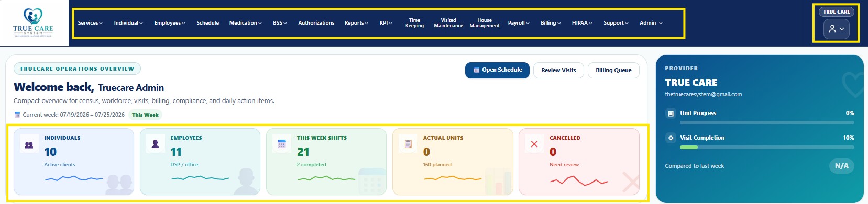Image resolution: width=868 pixels, height=204 pixels.
Task: Expand the Support dropdown menu
Action: pos(616,23)
